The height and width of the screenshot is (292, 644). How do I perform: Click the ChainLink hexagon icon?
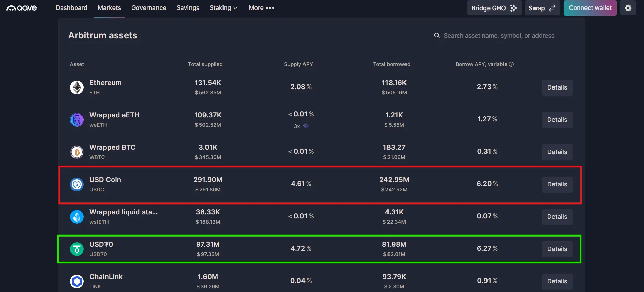77,281
